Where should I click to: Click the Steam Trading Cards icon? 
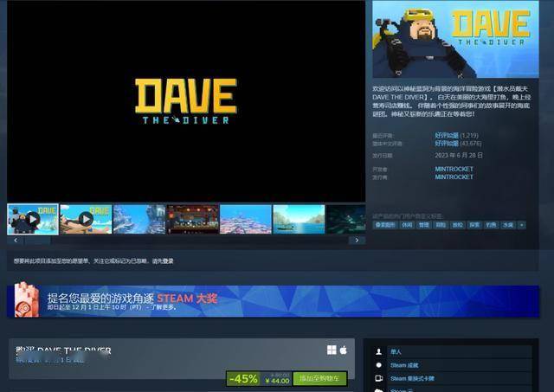pyautogui.click(x=378, y=378)
